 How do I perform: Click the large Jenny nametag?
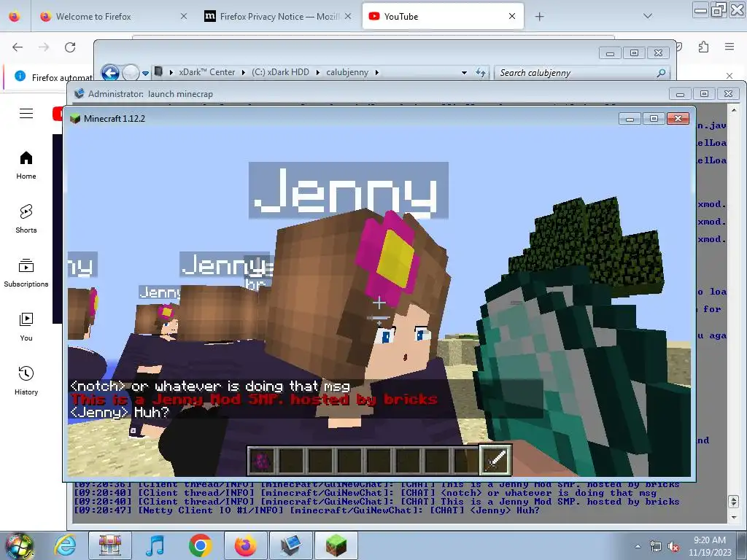(348, 190)
